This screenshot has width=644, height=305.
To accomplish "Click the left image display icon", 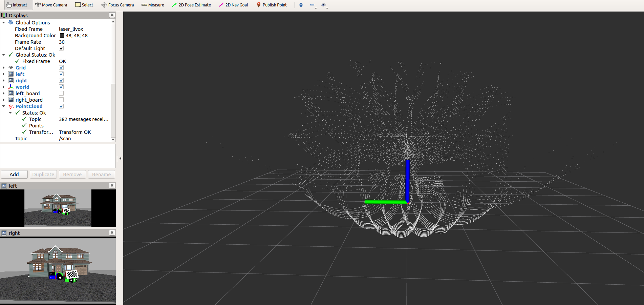I will pyautogui.click(x=11, y=74).
